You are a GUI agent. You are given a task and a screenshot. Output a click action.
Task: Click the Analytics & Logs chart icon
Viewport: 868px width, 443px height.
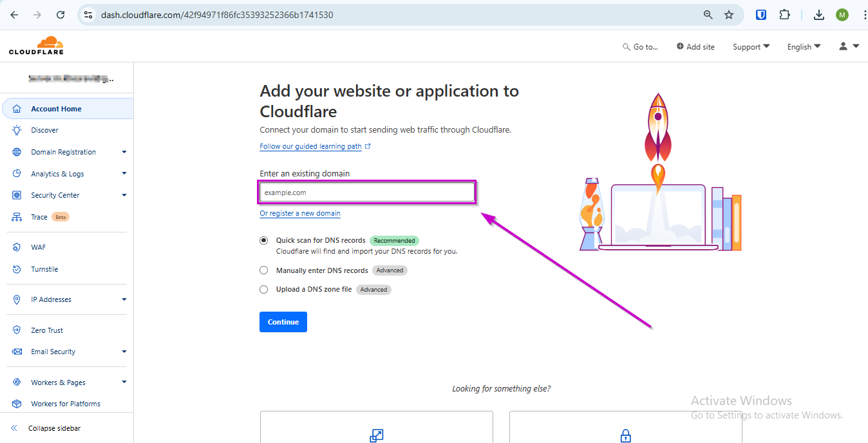17,174
